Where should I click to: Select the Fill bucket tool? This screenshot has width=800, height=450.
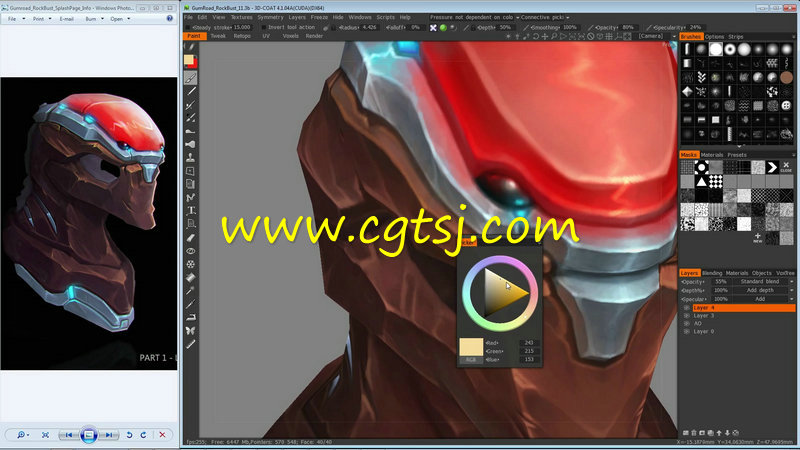coord(190,277)
